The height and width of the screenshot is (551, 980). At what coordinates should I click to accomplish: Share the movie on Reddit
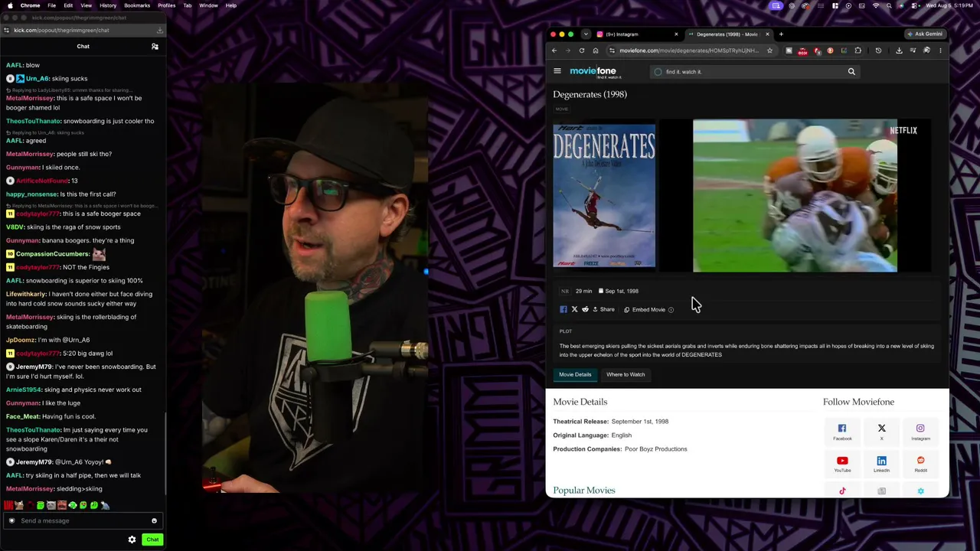[585, 309]
